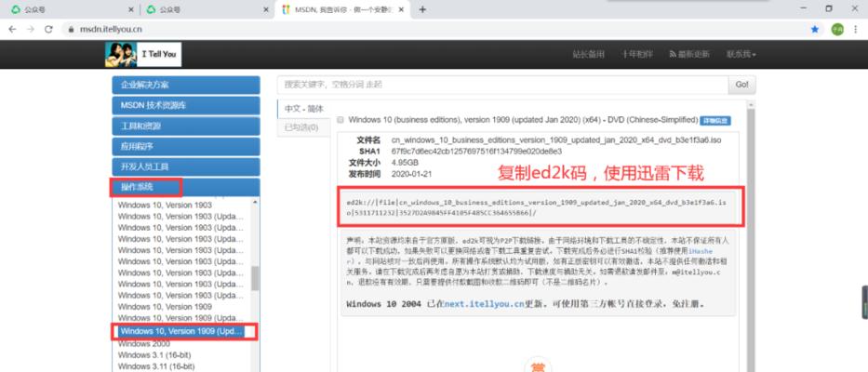868x372 pixels.
Task: Open the 已勾选(0) tab
Action: tap(302, 128)
